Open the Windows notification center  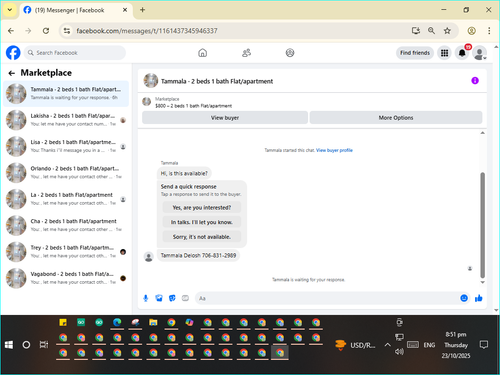point(484,345)
